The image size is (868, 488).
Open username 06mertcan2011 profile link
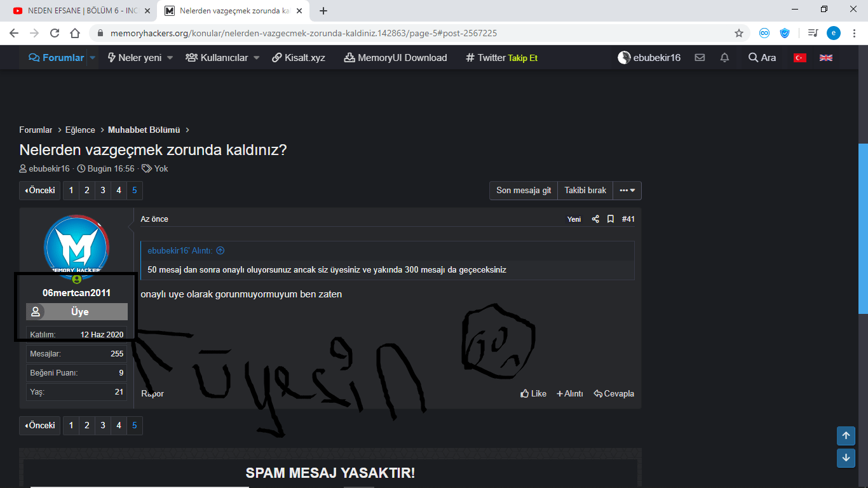point(76,293)
